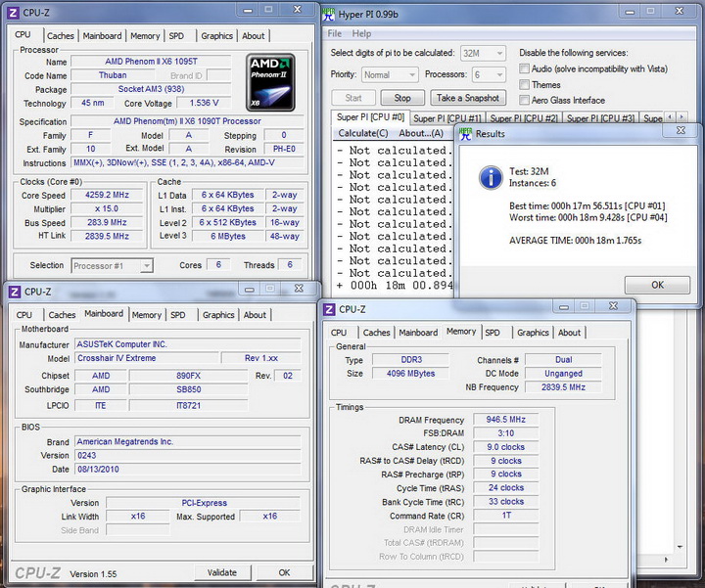Select the Super PI [CPU #3] tab
Viewport: 705px width, 588px height.
[x=600, y=118]
